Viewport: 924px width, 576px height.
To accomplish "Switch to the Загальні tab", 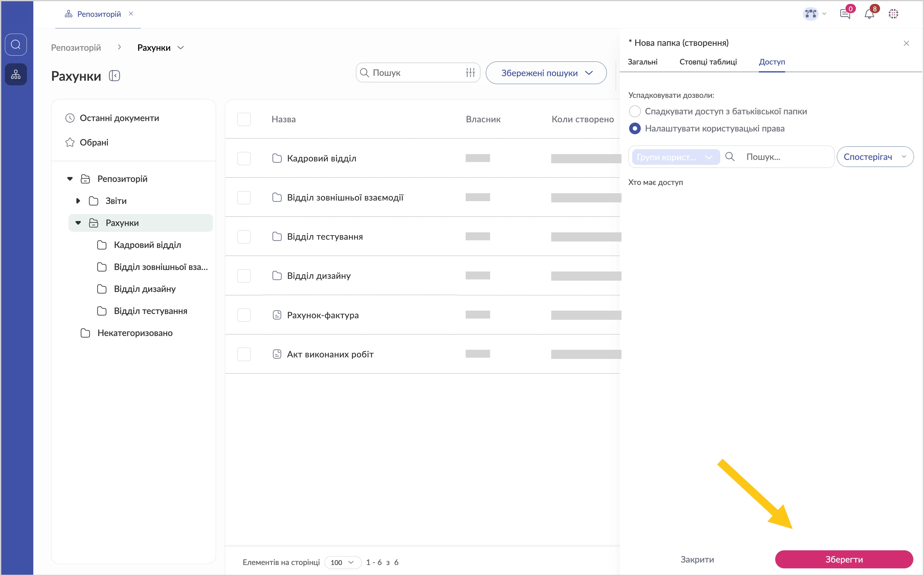I will point(642,62).
